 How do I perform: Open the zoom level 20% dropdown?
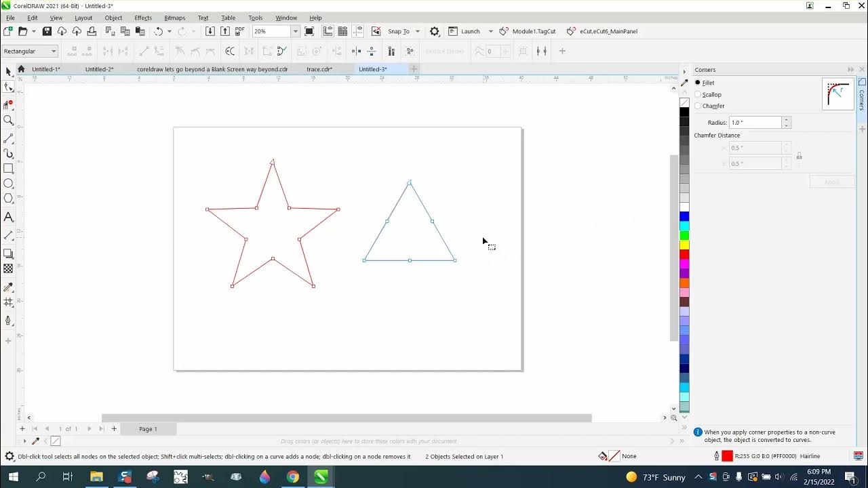pyautogui.click(x=295, y=31)
